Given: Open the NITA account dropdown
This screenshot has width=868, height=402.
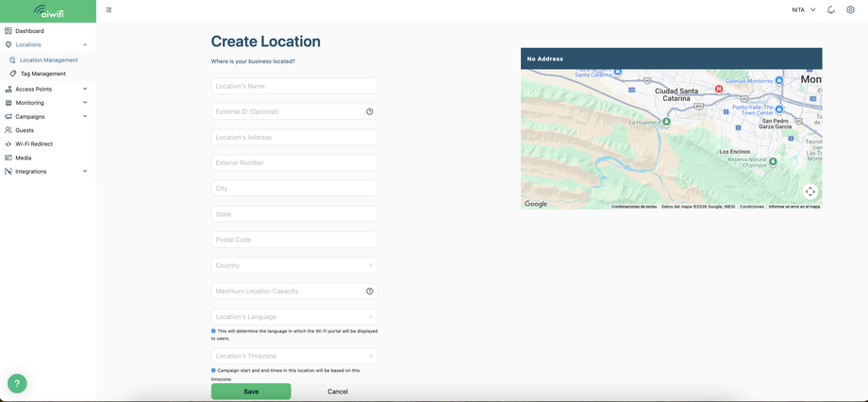Looking at the screenshot, I should tap(804, 10).
